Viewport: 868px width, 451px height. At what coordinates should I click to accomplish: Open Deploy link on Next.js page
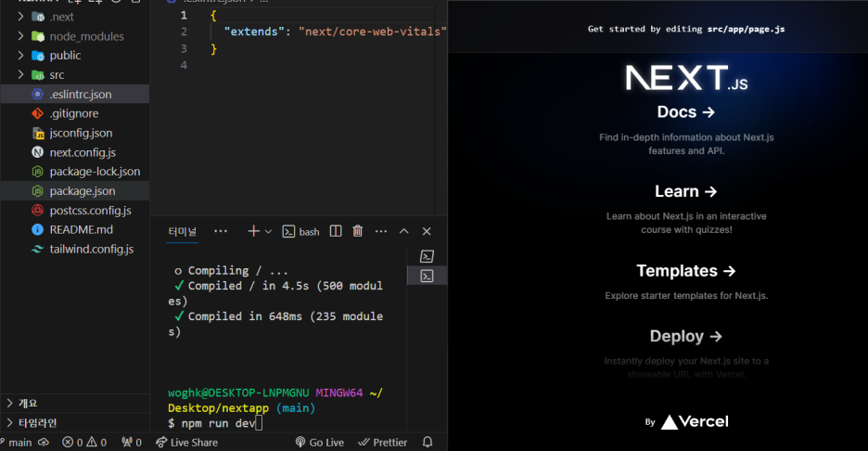(x=686, y=336)
